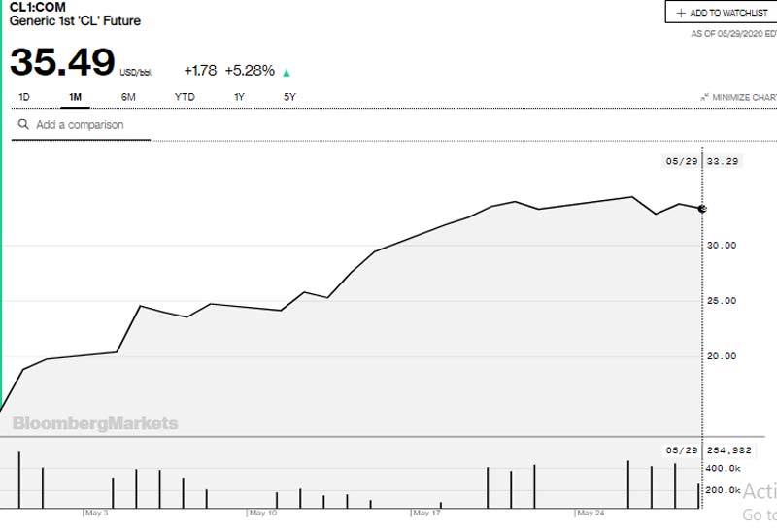The width and height of the screenshot is (777, 532).
Task: Click the minimize chart arrows icon
Action: tap(704, 98)
